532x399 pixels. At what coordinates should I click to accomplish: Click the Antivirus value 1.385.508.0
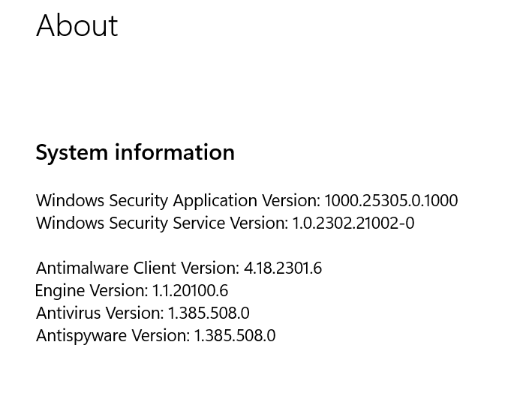coord(209,313)
